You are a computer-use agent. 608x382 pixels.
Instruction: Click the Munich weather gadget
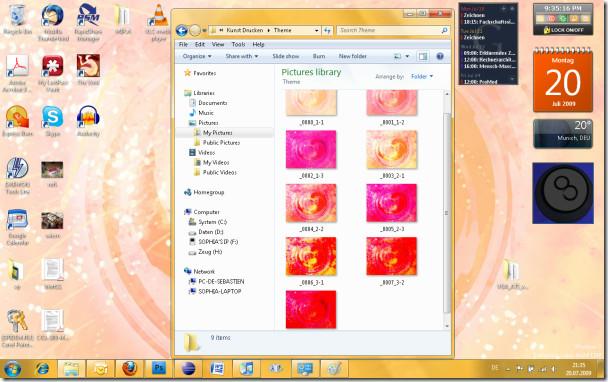(x=563, y=133)
